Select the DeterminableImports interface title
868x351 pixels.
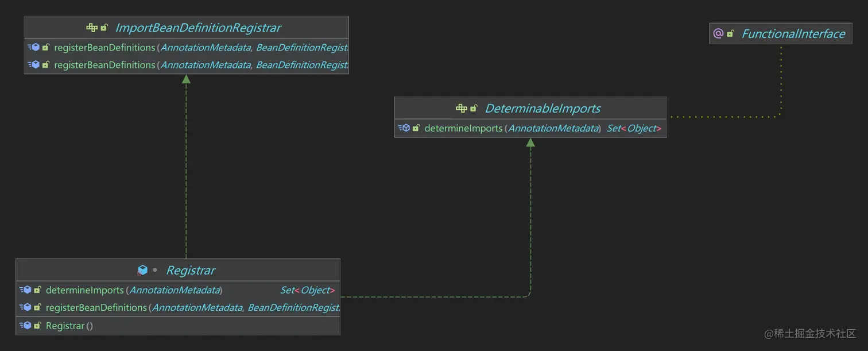coord(542,109)
